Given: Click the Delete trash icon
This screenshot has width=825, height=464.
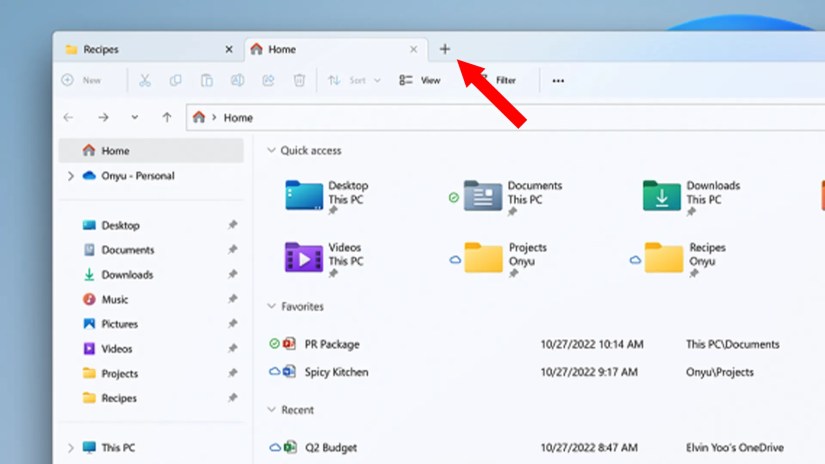Looking at the screenshot, I should pyautogui.click(x=299, y=80).
